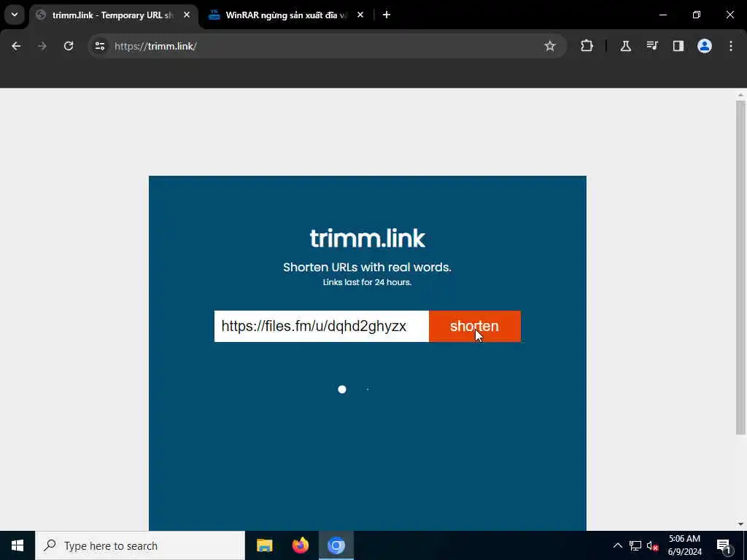
Task: Toggle the browser side panel
Action: pyautogui.click(x=678, y=46)
